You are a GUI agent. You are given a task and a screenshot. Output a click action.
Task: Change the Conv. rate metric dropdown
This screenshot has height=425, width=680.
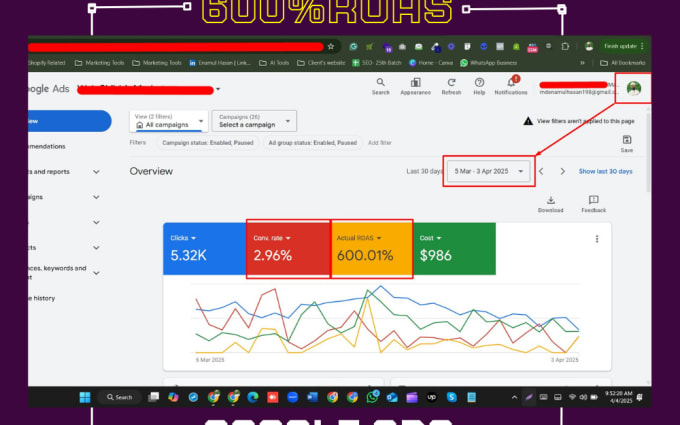tap(272, 238)
